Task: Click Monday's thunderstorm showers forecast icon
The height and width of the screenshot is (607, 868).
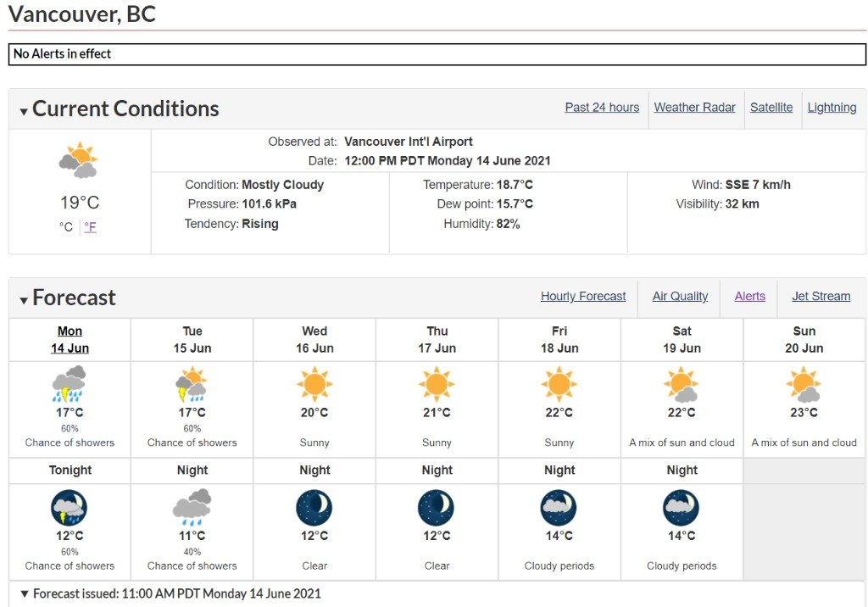Action: point(70,383)
